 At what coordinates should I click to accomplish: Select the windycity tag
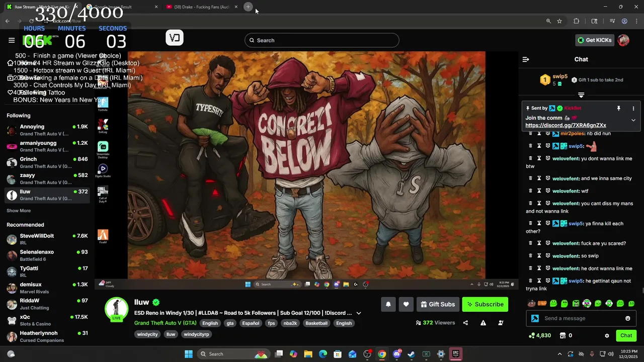pyautogui.click(x=147, y=334)
